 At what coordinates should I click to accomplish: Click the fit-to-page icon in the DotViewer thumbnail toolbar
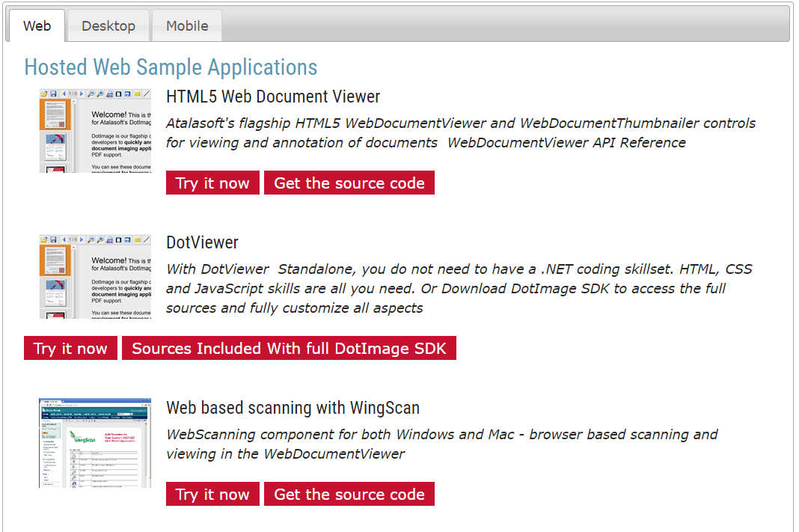point(117,239)
